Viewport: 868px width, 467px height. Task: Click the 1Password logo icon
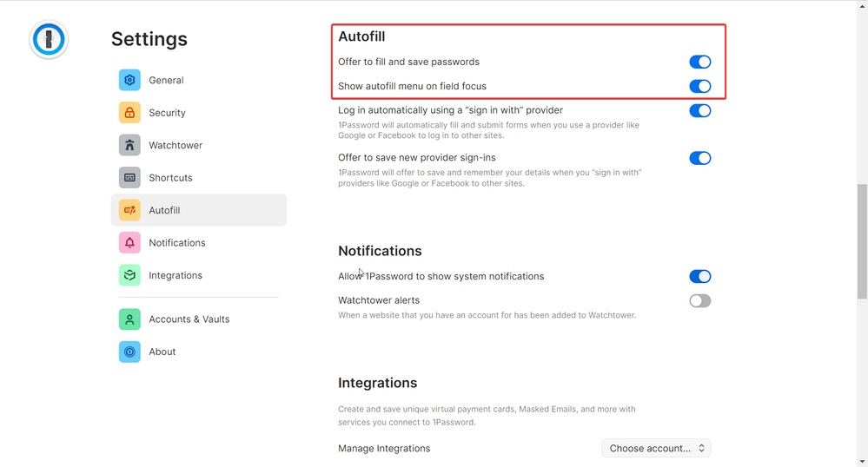pos(49,40)
